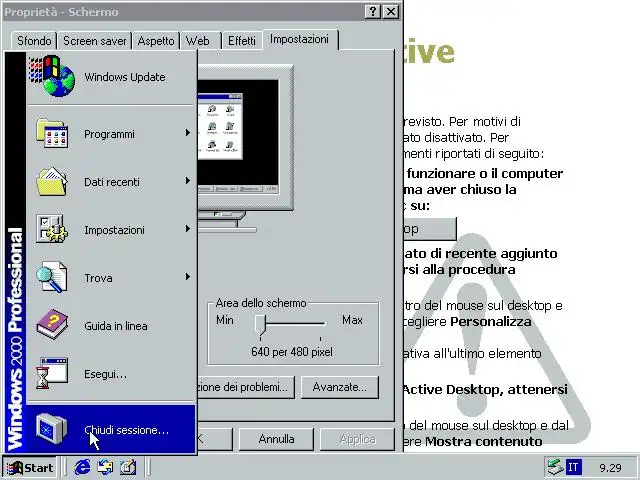Click the Chiudi sessione monitor icon
This screenshot has width=640, height=480.
tap(52, 428)
